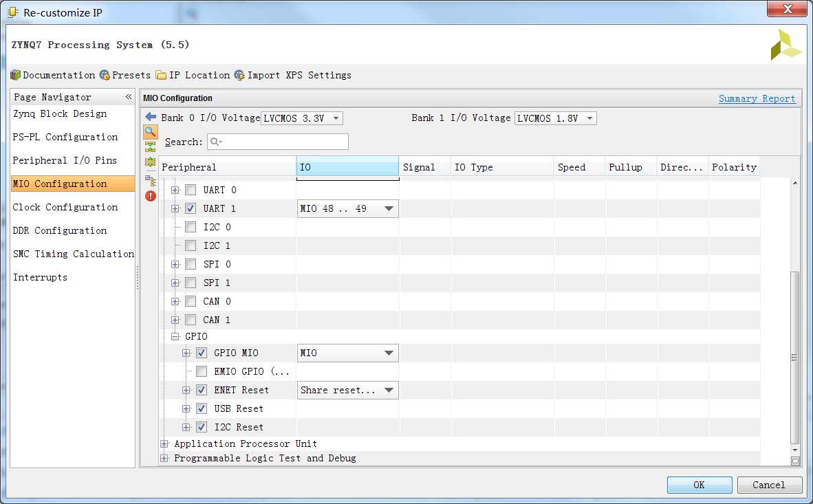Enable the I2C 1 checkbox
813x504 pixels.
point(191,245)
